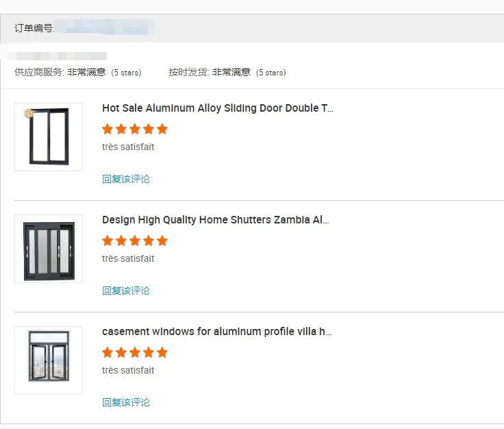
Task: Click 回复该评论 under the casement windows review
Action: coord(126,402)
